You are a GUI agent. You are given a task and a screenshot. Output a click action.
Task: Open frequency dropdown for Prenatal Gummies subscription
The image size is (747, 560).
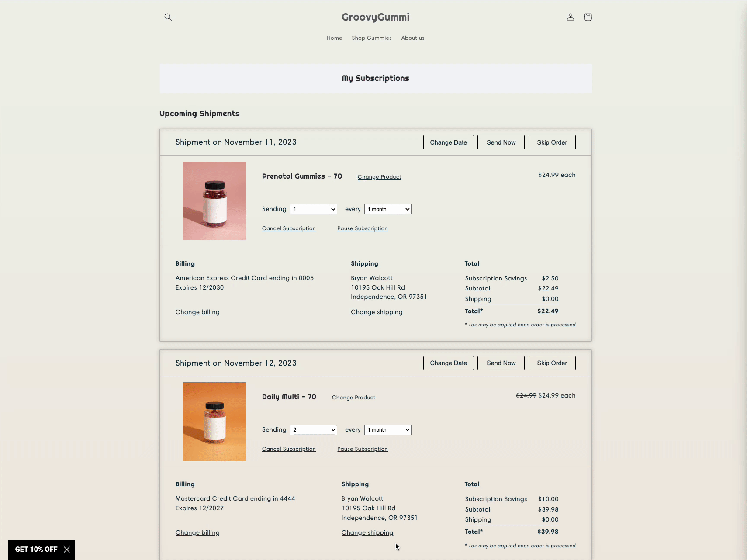point(387,209)
